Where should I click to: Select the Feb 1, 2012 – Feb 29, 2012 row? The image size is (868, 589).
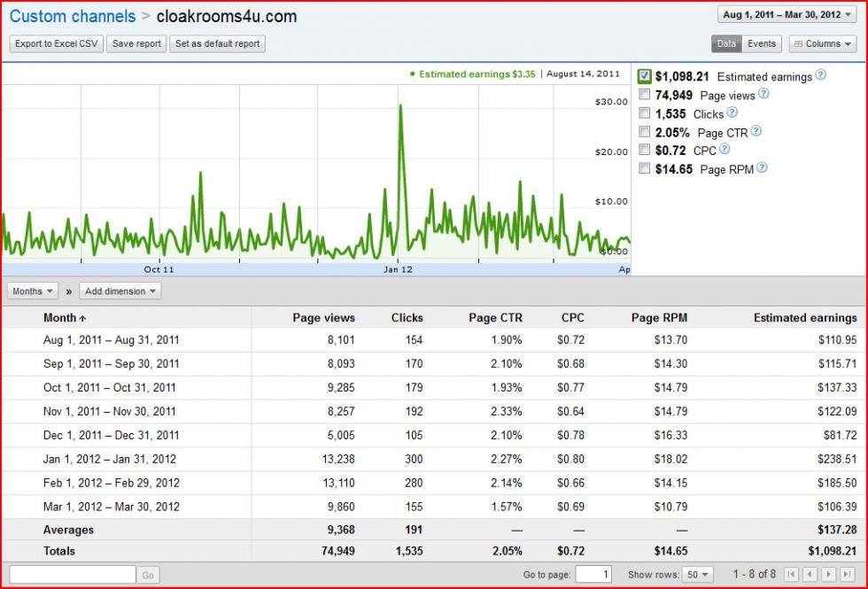(x=434, y=483)
